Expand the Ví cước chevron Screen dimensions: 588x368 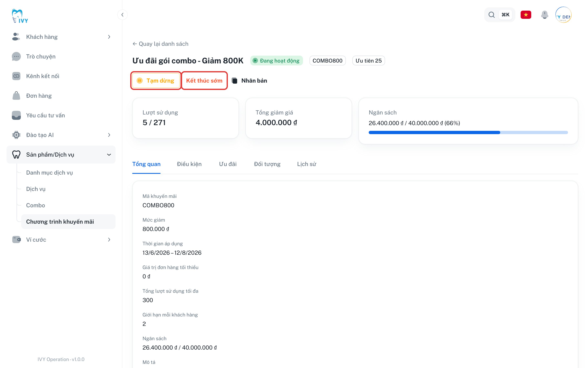click(x=109, y=239)
